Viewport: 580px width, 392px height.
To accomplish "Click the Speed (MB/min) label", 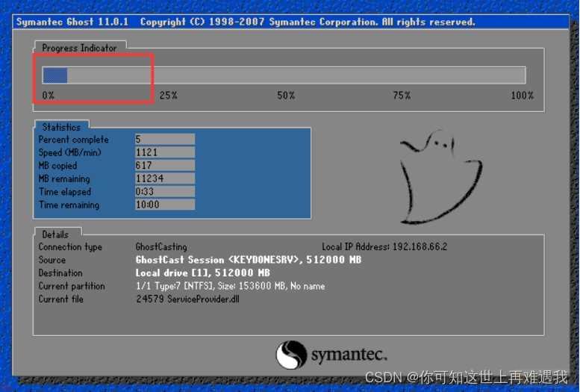I will pos(70,152).
